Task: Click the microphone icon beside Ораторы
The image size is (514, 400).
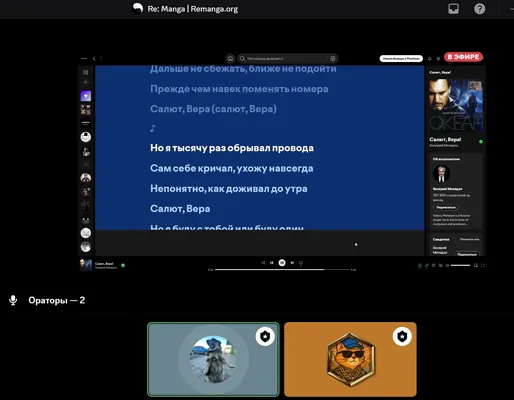Action: 13,300
